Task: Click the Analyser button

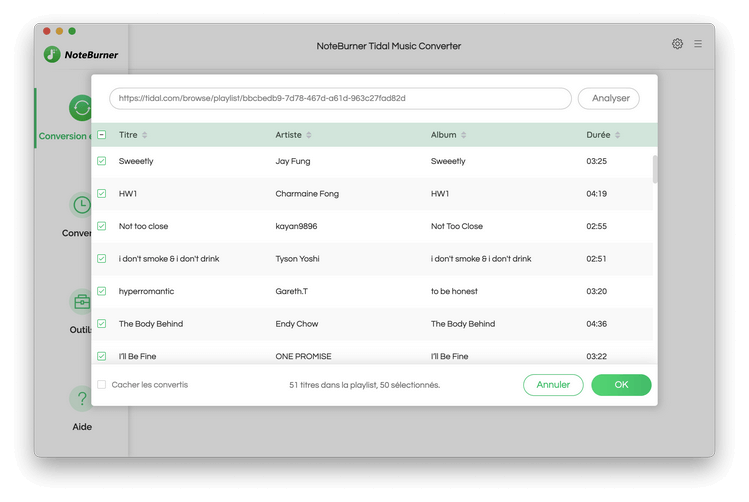Action: [609, 98]
